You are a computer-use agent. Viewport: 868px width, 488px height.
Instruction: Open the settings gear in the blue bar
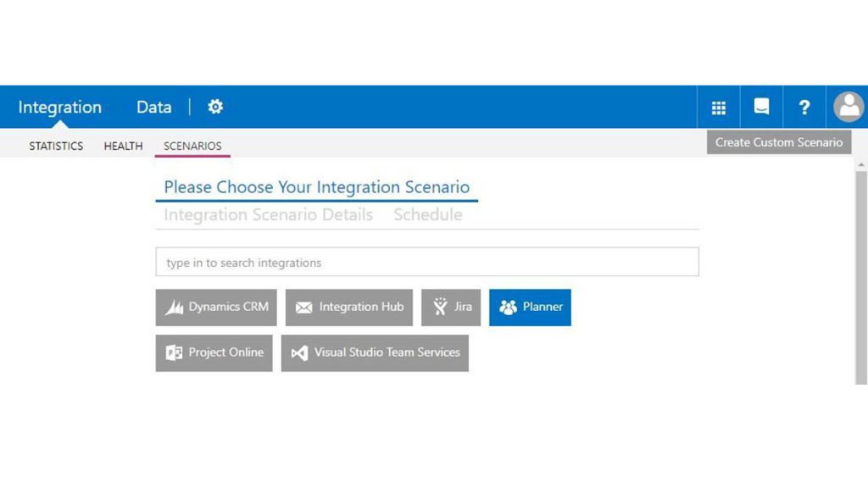[215, 107]
